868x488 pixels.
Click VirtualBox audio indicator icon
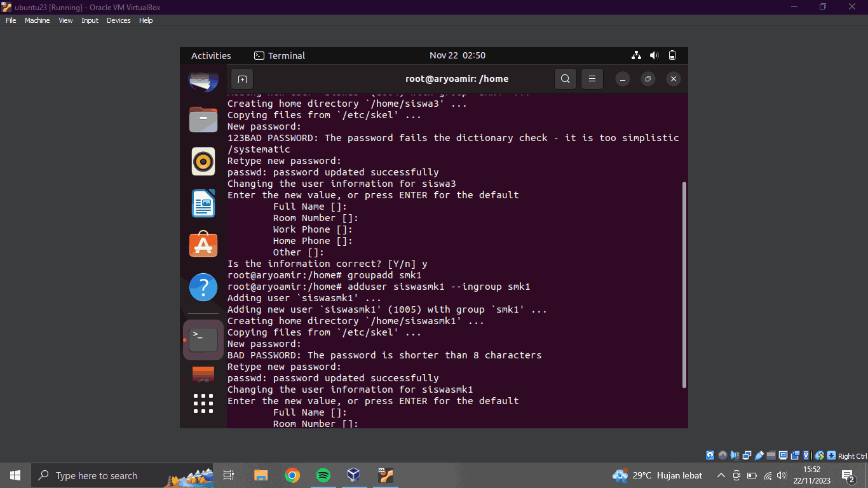(735, 456)
